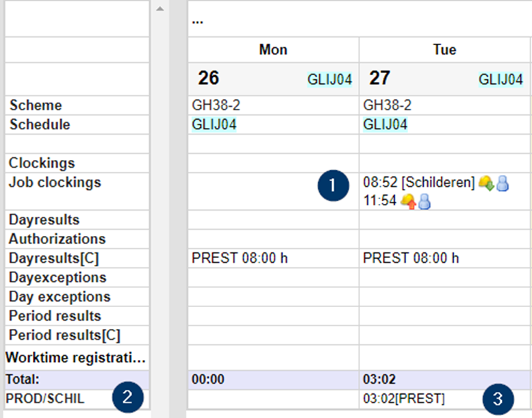The height and width of the screenshot is (418, 532).
Task: Click the GLIJ04 tag next to day 26
Action: pos(329,79)
